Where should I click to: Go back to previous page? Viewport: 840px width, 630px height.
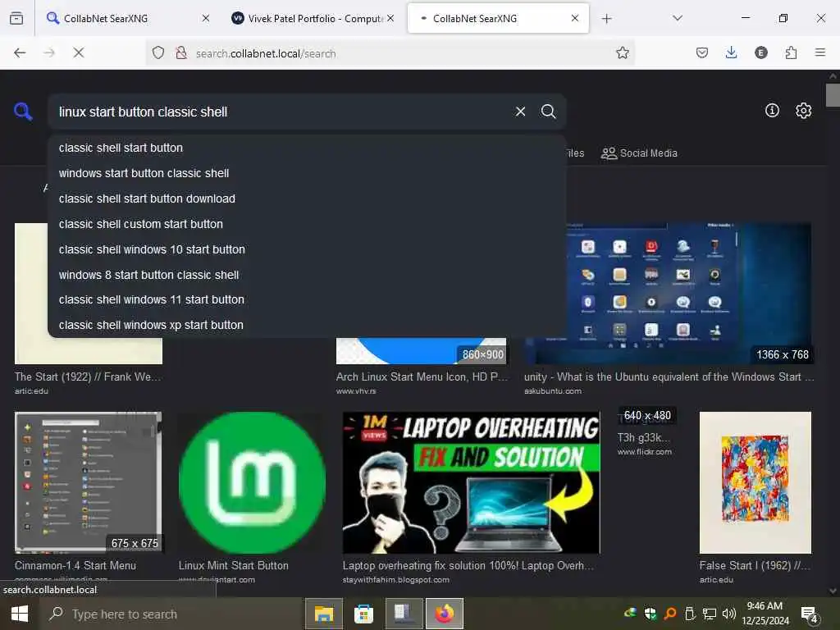(x=20, y=52)
